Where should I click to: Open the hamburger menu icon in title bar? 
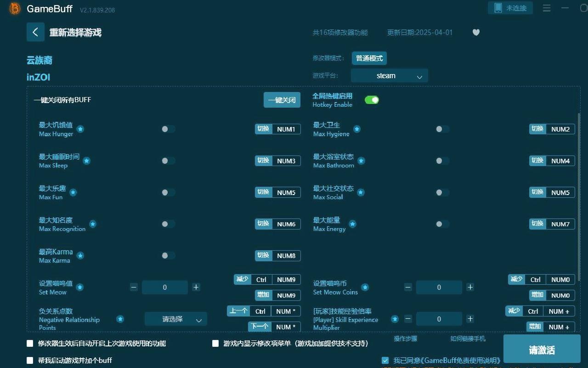click(x=547, y=8)
